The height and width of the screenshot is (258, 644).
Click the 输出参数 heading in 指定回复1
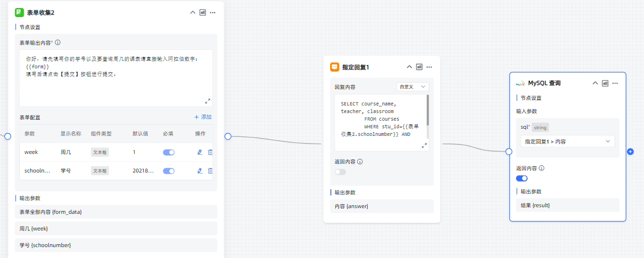(345, 192)
